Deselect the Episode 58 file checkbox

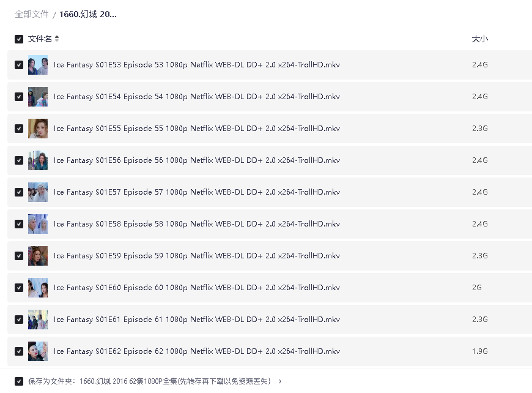click(19, 224)
